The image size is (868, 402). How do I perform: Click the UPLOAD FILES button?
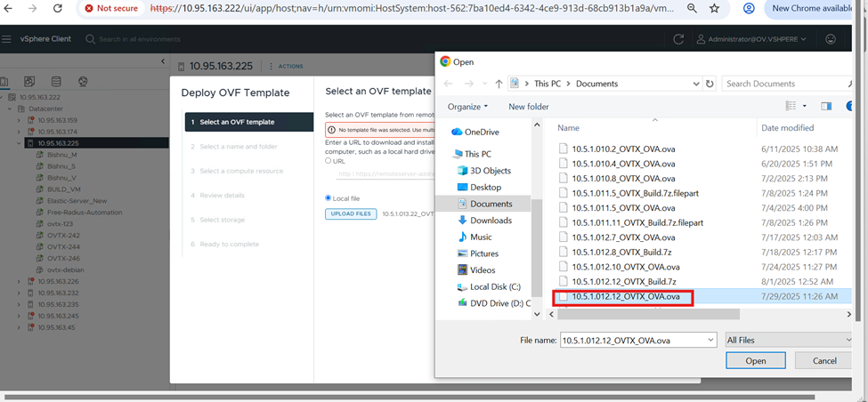[x=350, y=213]
